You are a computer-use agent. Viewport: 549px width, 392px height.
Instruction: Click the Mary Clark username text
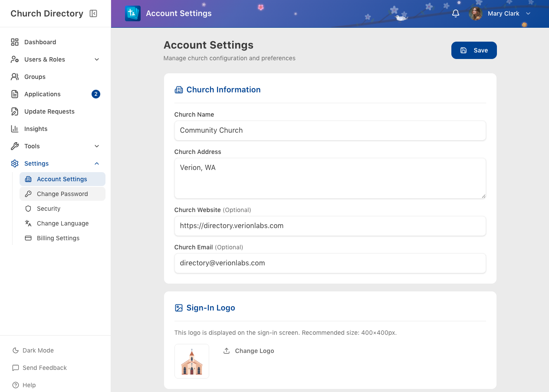pos(503,13)
